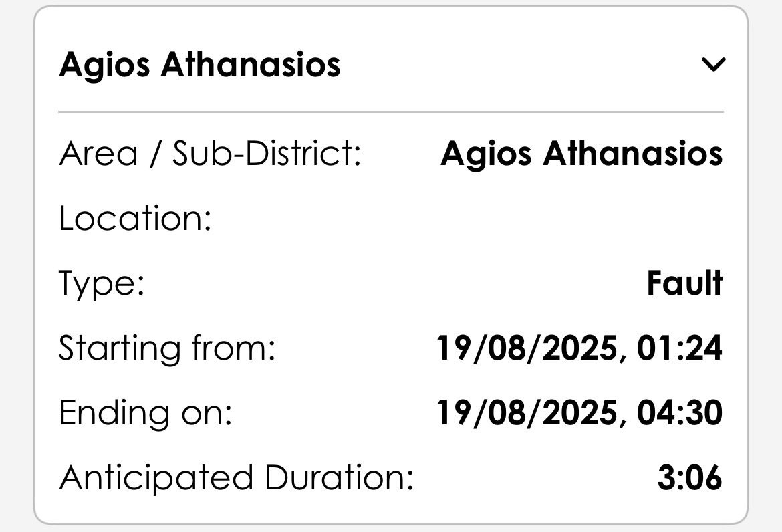Click the 'Ending on:' label
Image resolution: width=782 pixels, height=532 pixels.
(x=145, y=413)
